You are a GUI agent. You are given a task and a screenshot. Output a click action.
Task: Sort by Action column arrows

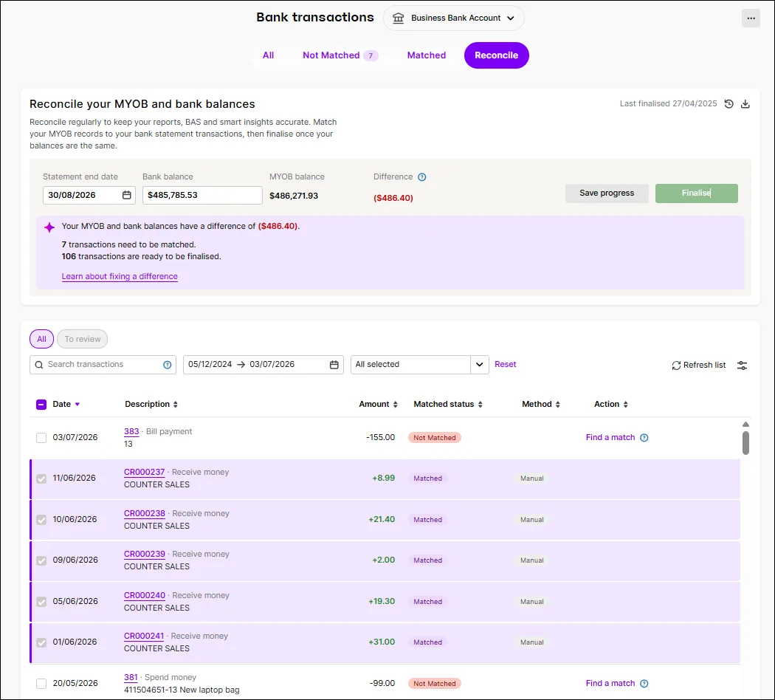625,405
